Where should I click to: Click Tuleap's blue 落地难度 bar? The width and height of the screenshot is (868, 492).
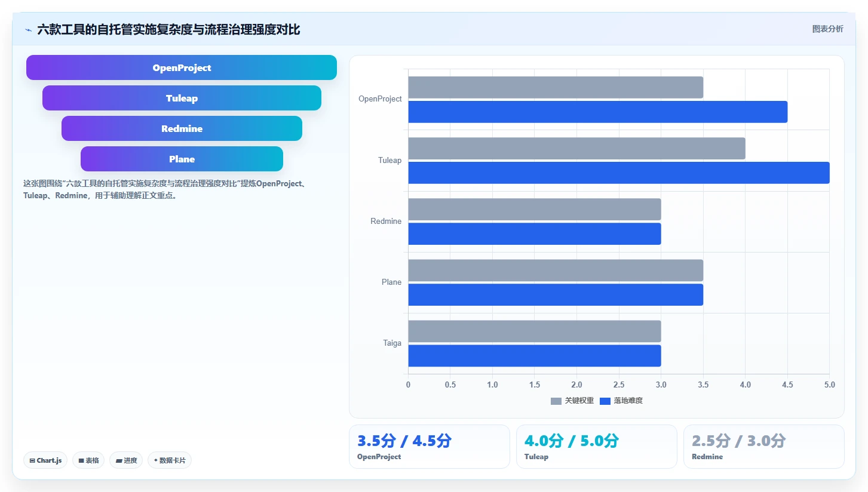click(619, 173)
